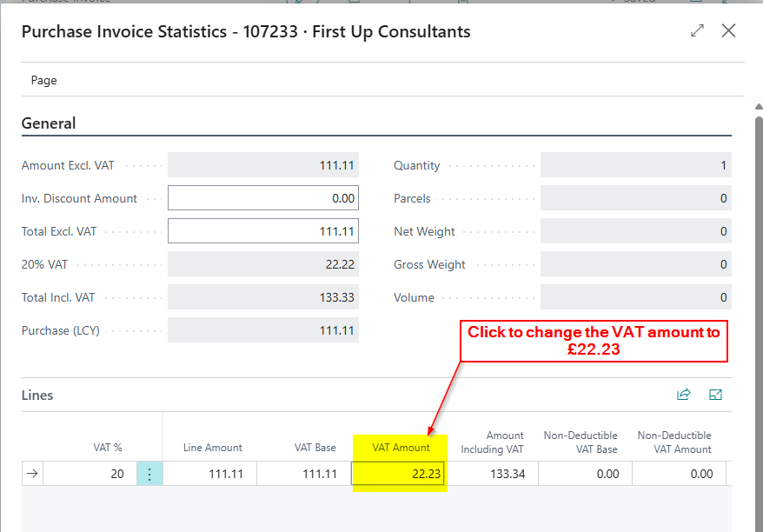The height and width of the screenshot is (532, 763).
Task: Open the Page menu
Action: [43, 80]
